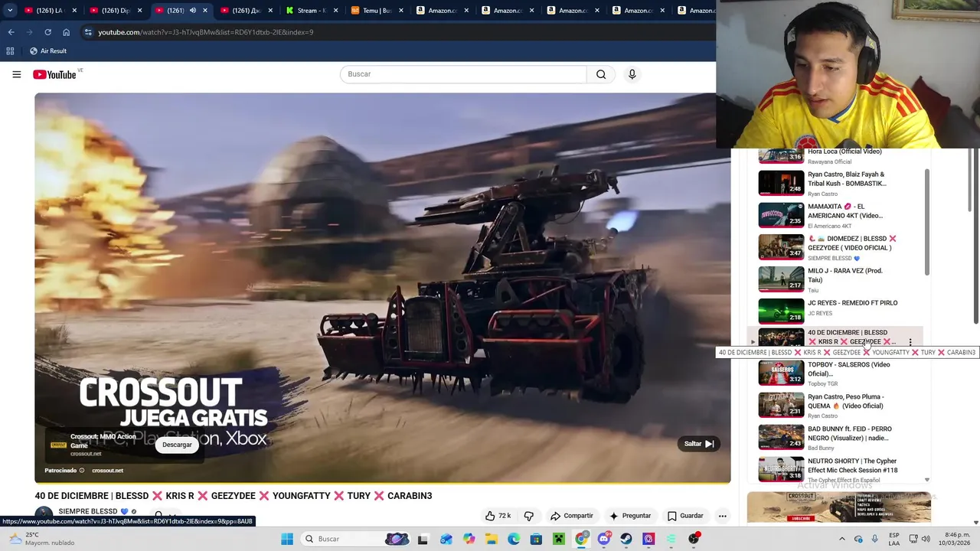Dislike the video with thumbs down
The height and width of the screenshot is (551, 980).
click(x=528, y=516)
